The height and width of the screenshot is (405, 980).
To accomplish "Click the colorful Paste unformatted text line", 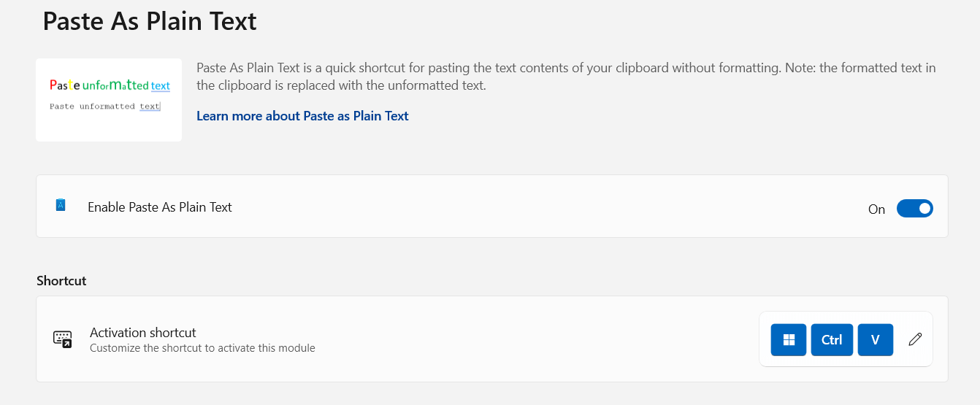I will coord(110,85).
